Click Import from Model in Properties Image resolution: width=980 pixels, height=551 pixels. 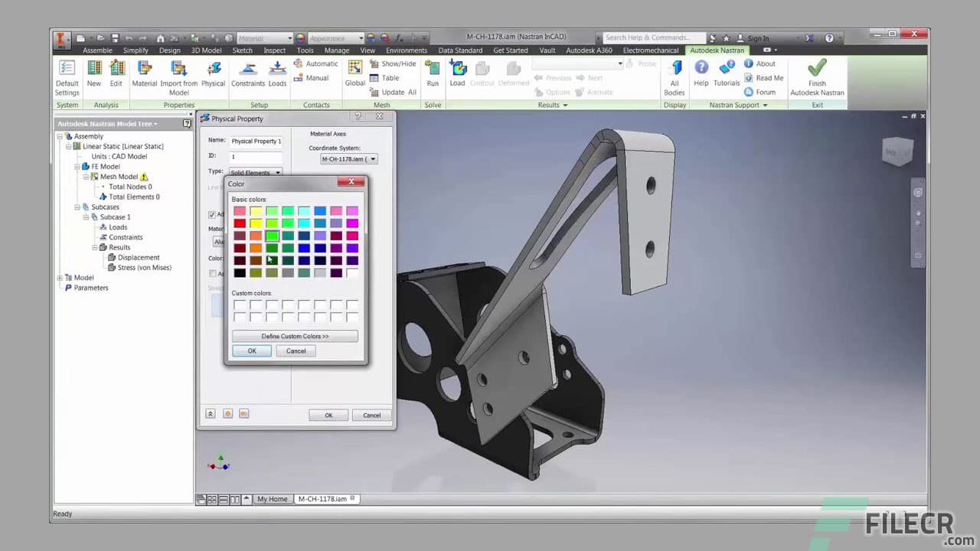(x=178, y=73)
